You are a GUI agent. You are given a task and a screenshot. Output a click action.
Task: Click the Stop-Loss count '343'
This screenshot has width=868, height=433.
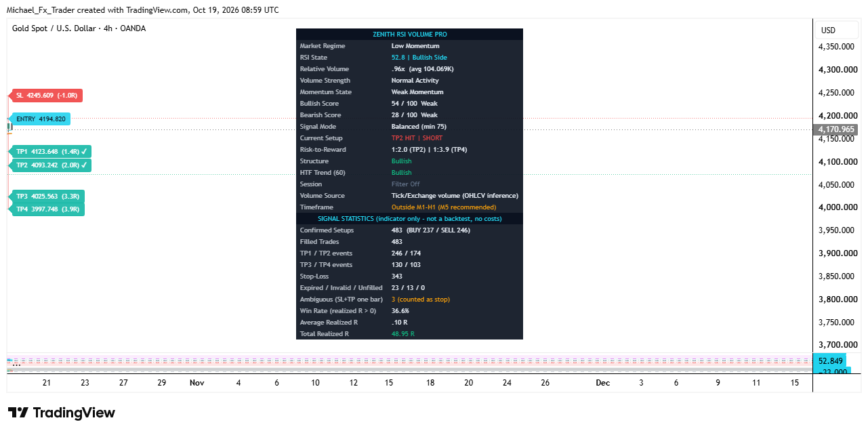tap(397, 276)
